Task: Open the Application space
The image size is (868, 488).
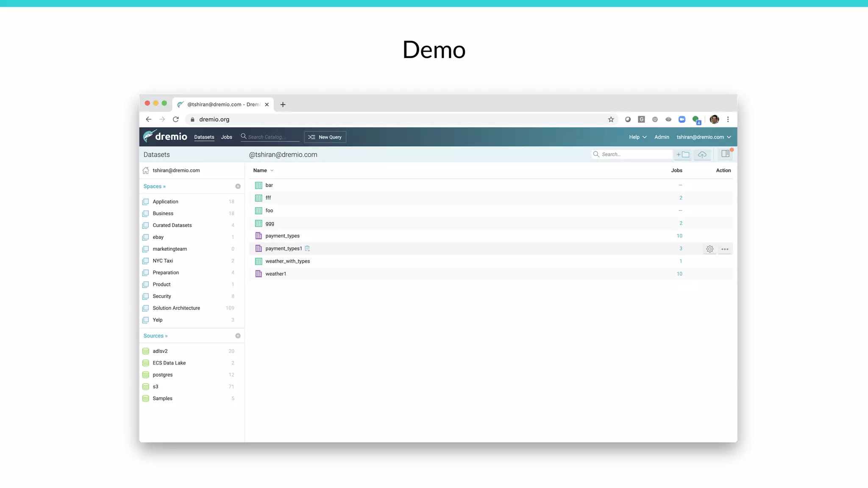Action: [x=165, y=202]
